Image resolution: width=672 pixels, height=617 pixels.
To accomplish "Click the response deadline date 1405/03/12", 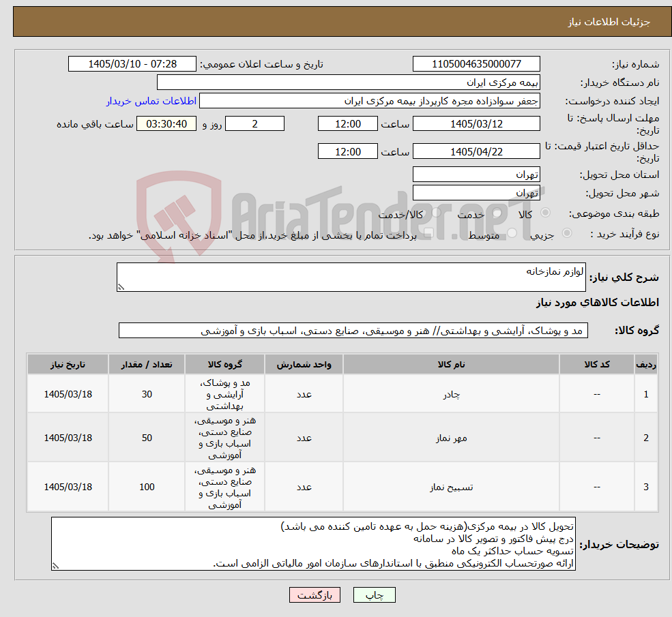I will tap(476, 124).
